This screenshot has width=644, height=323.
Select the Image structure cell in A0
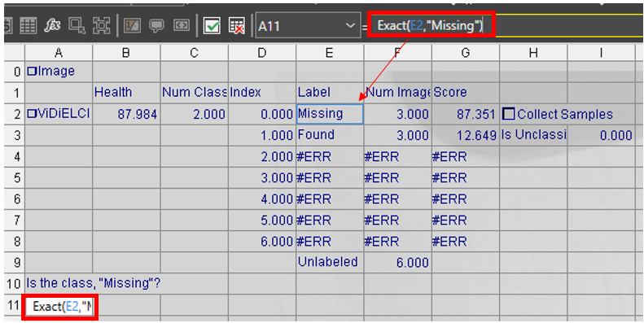(59, 72)
